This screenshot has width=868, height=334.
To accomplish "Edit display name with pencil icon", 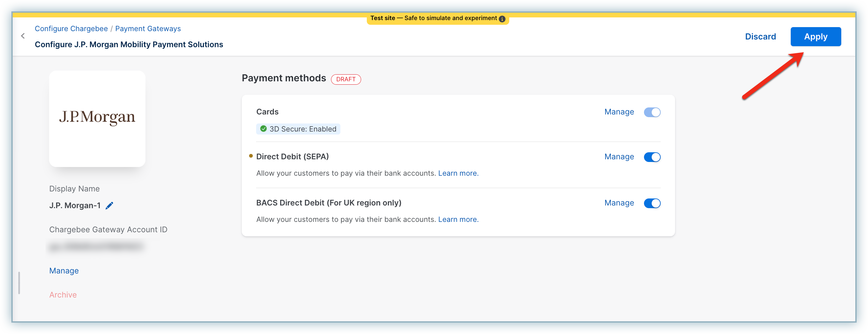I will coord(109,205).
